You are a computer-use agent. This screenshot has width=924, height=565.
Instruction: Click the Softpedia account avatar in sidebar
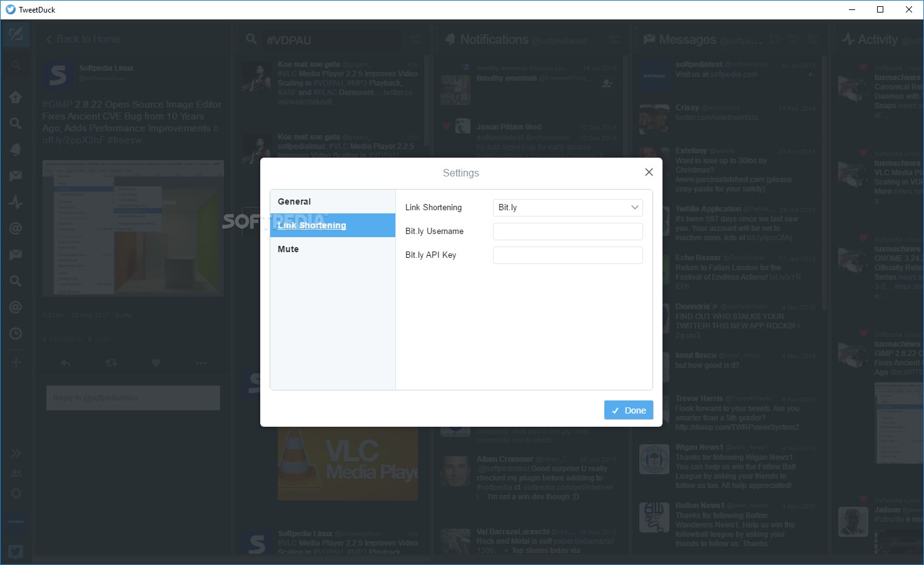[16, 521]
